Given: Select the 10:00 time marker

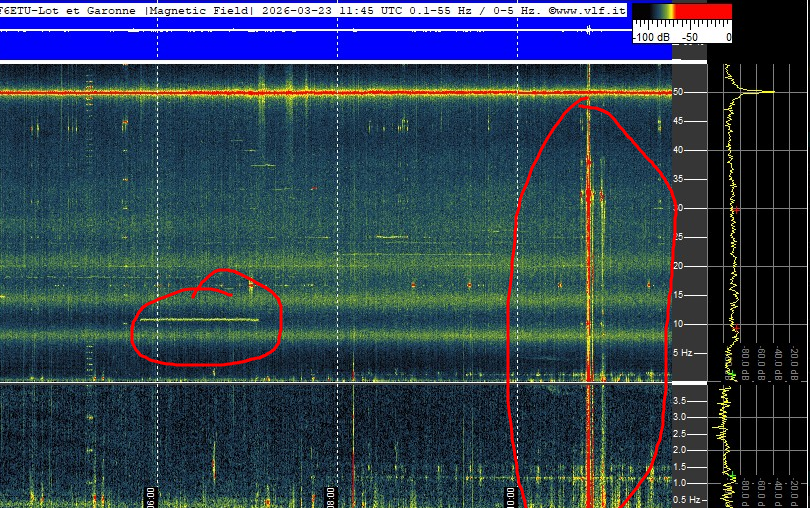Looking at the screenshot, I should [511, 496].
